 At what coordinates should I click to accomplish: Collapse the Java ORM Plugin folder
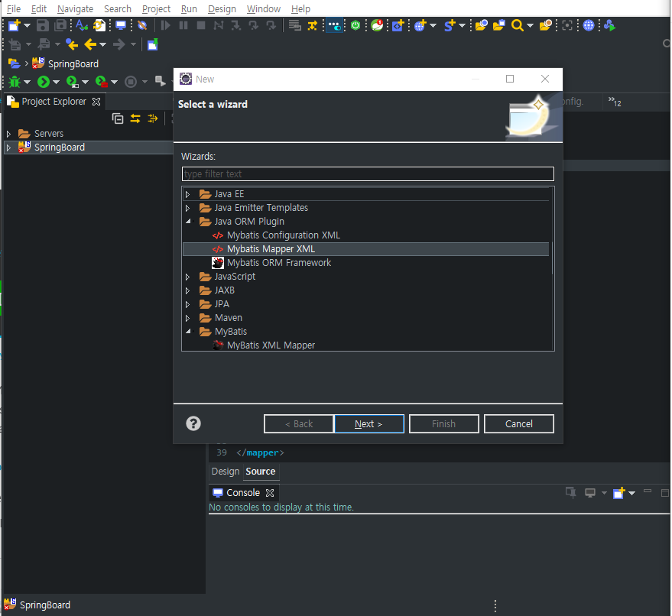(188, 222)
